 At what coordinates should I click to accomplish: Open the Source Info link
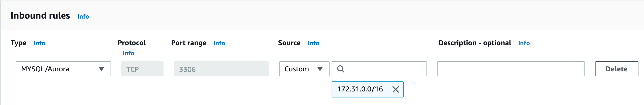click(313, 43)
